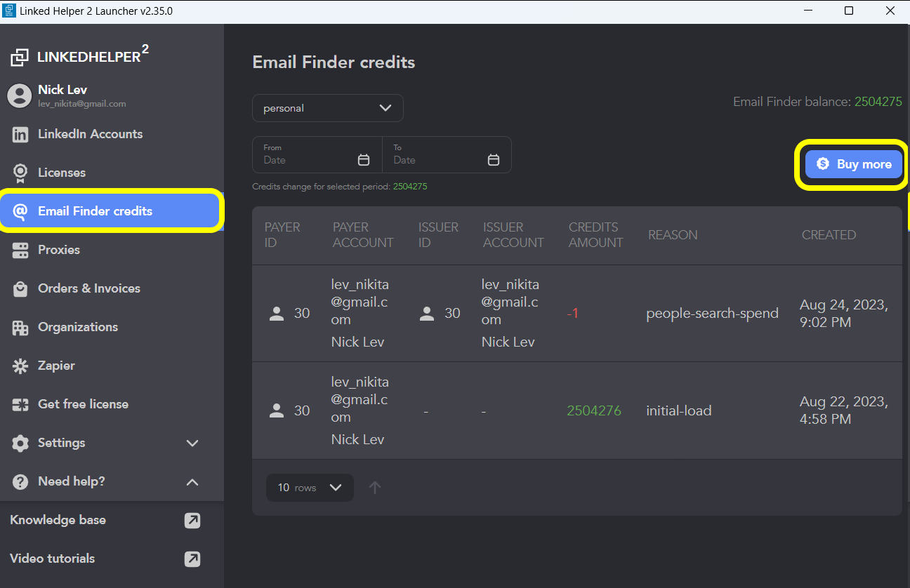The image size is (910, 588).
Task: Open Video tutorials external link icon
Action: (x=192, y=559)
